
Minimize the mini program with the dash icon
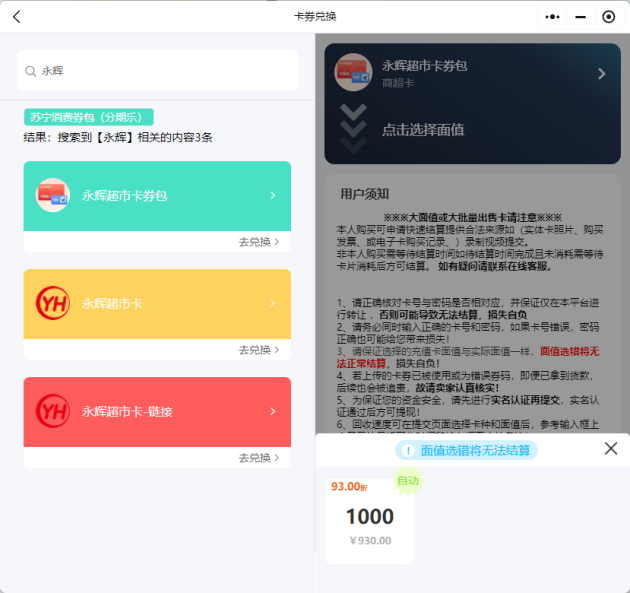pos(580,17)
